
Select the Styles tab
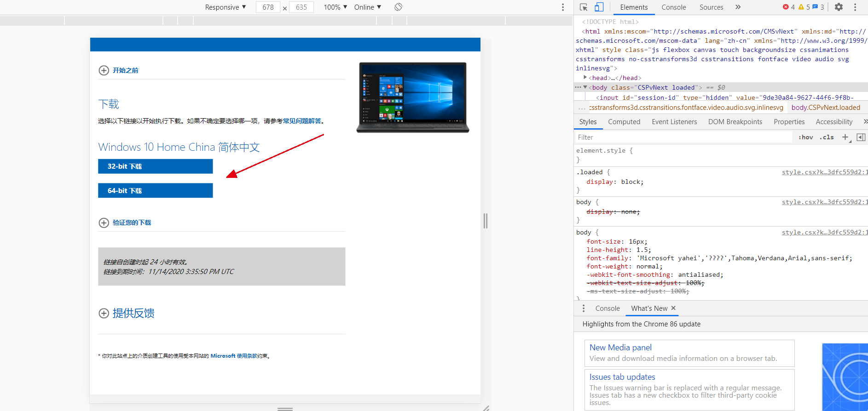[588, 121]
